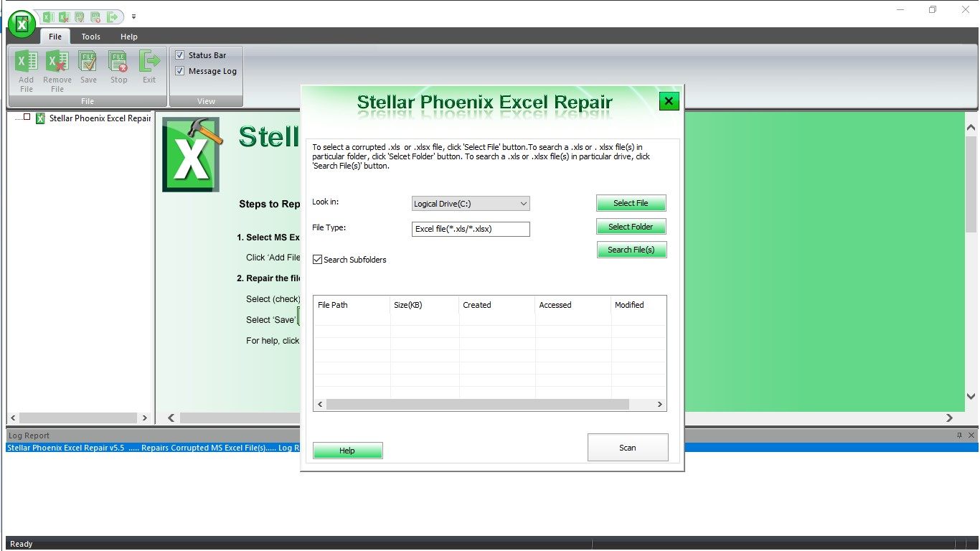Click the Select File button
Screen dimensions: 980x551
[631, 203]
